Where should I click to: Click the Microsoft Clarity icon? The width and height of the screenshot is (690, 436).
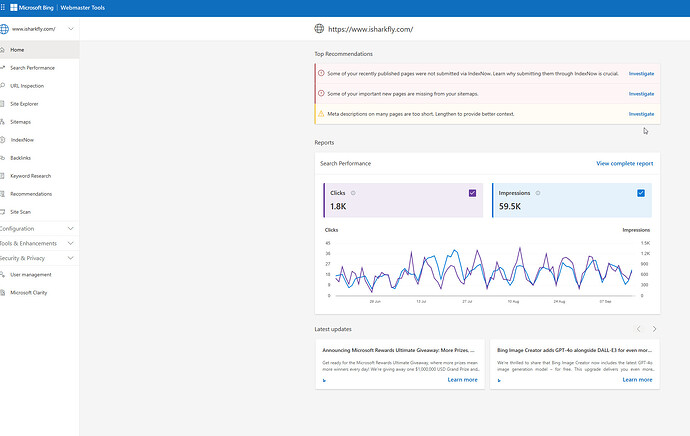pyautogui.click(x=2, y=293)
